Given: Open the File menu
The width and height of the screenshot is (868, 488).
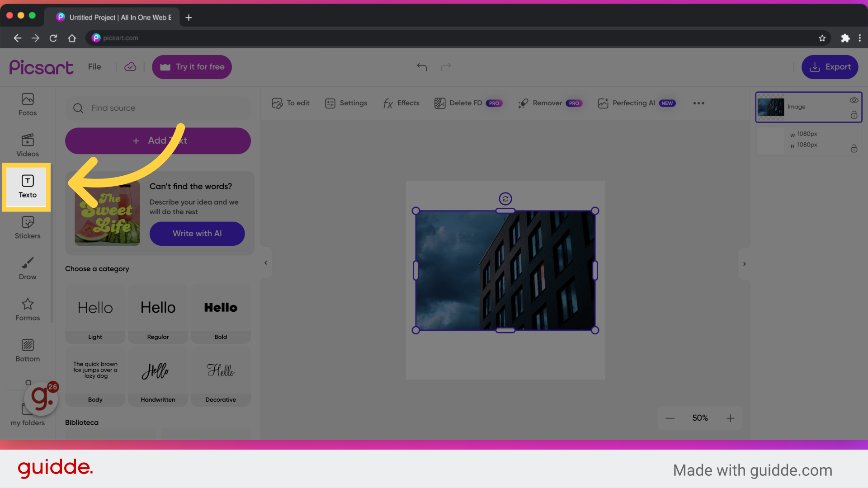Looking at the screenshot, I should (94, 66).
